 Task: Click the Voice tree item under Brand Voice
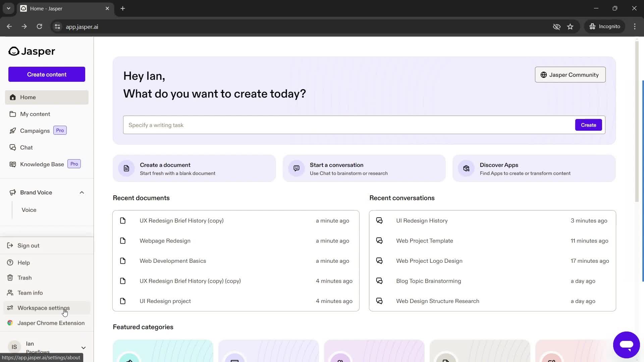point(29,209)
